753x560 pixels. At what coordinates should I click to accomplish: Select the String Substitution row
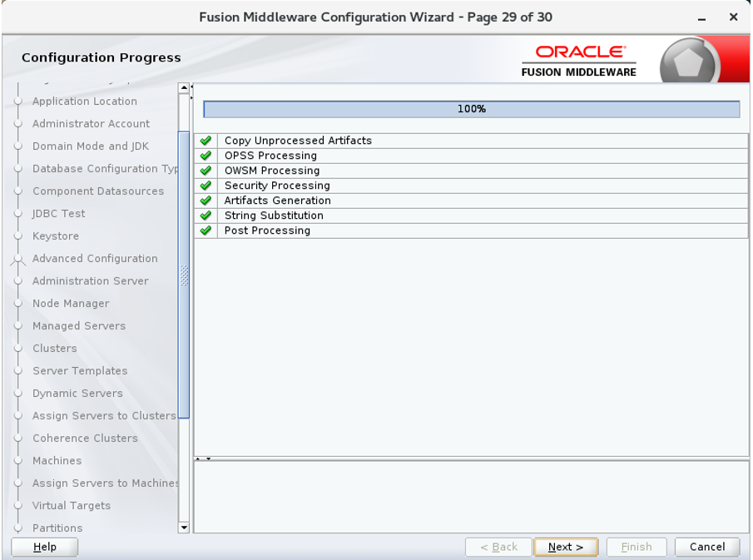tap(472, 216)
